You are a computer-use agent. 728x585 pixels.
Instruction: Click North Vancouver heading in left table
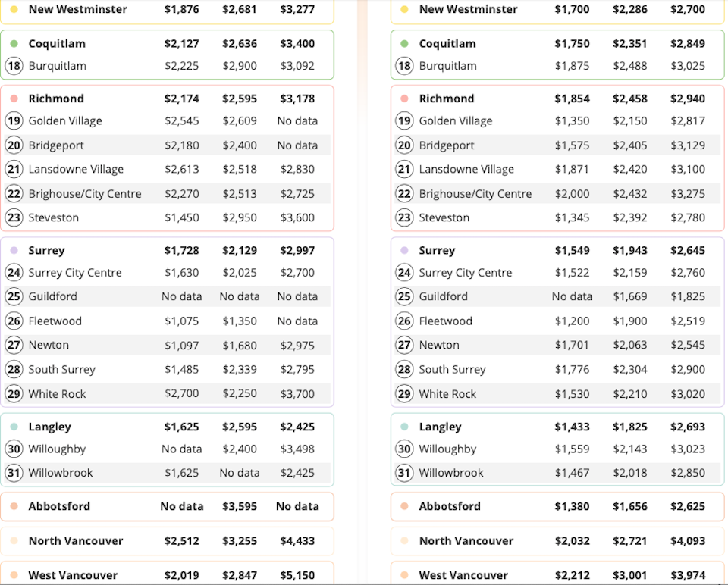tap(76, 541)
